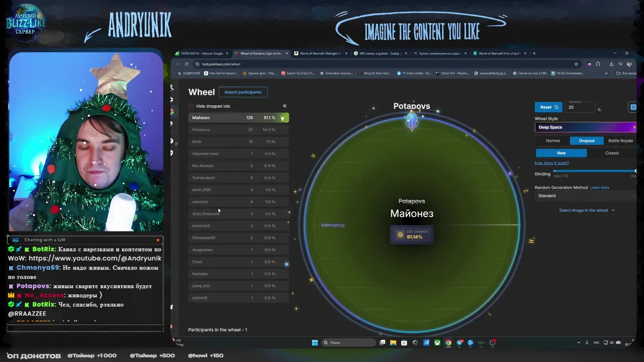Screen dimensions: 644x362
Task: Close the Chatting with a GM panel
Action: (x=158, y=240)
